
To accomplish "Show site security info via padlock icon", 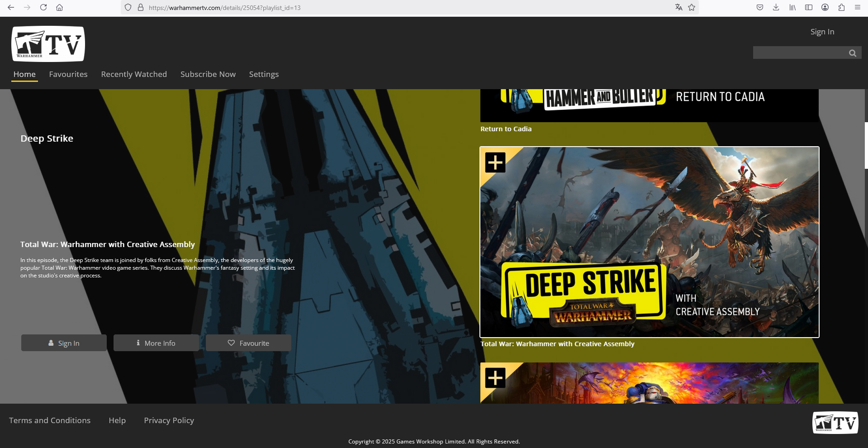I will (141, 7).
